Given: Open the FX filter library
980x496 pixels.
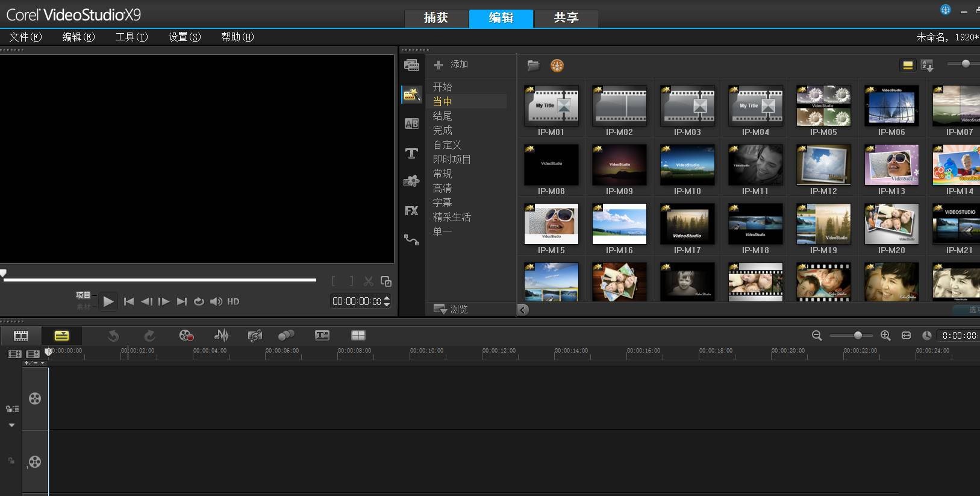Looking at the screenshot, I should (411, 211).
